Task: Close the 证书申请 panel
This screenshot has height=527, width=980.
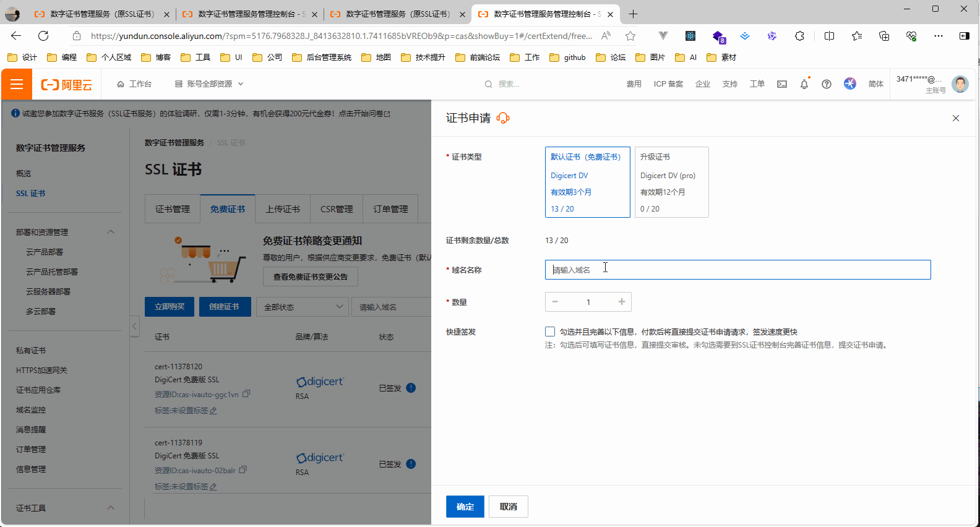Action: [x=956, y=118]
